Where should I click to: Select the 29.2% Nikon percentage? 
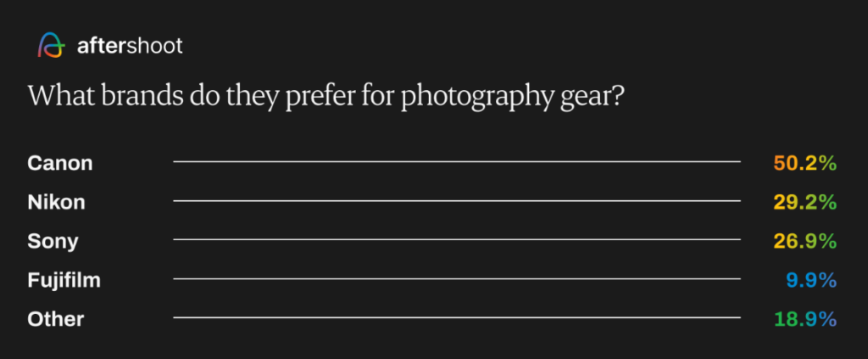click(x=804, y=202)
